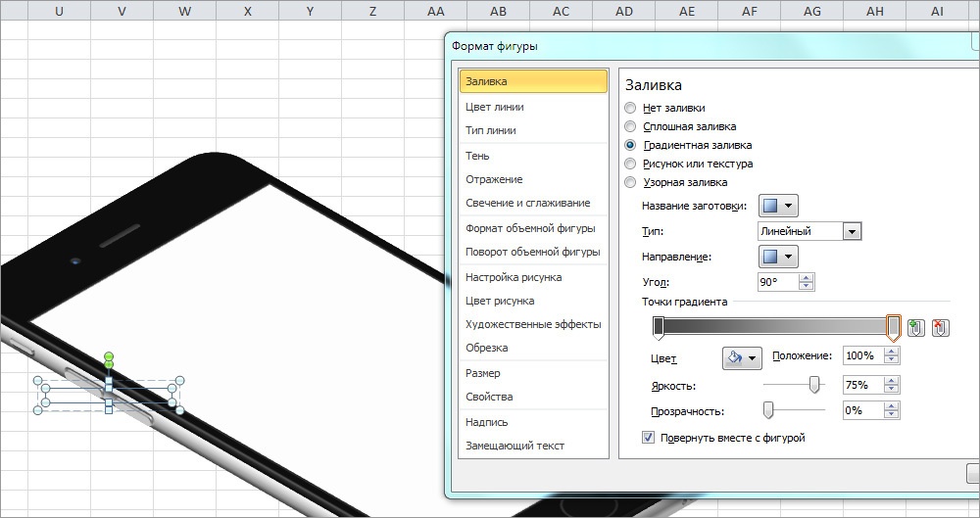Open the Настройка рисунка category
This screenshot has width=980, height=518.
(533, 277)
